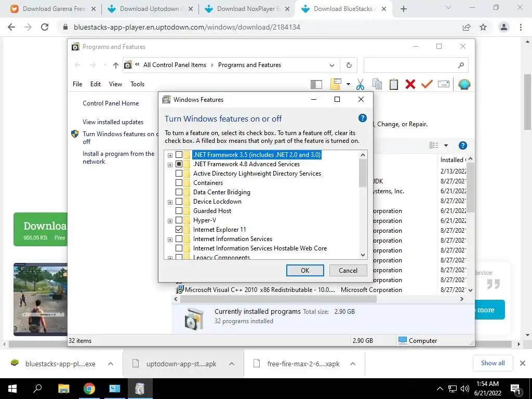Click the clipboard Paste toolbar icon
532x399 pixels.
pyautogui.click(x=394, y=84)
